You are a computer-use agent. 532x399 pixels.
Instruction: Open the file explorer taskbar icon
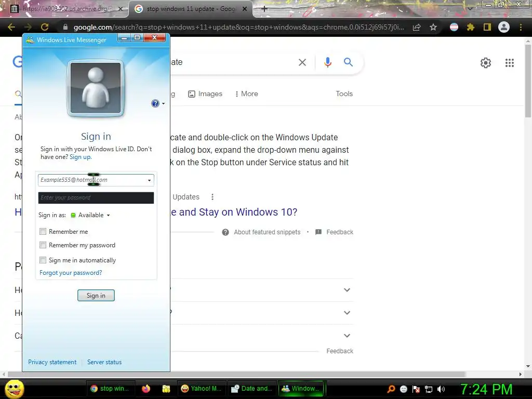pos(166,389)
